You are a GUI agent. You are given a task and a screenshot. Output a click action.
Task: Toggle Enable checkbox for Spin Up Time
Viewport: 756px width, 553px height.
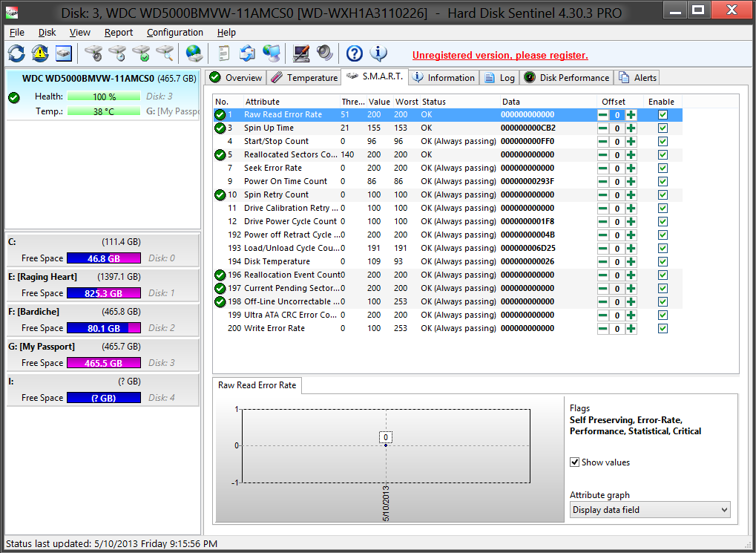pos(663,128)
